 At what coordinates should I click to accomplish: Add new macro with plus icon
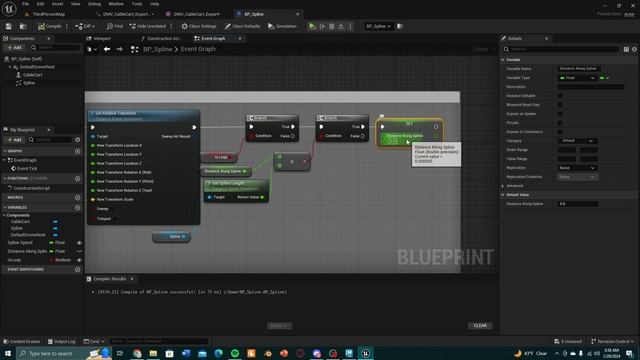(x=78, y=198)
